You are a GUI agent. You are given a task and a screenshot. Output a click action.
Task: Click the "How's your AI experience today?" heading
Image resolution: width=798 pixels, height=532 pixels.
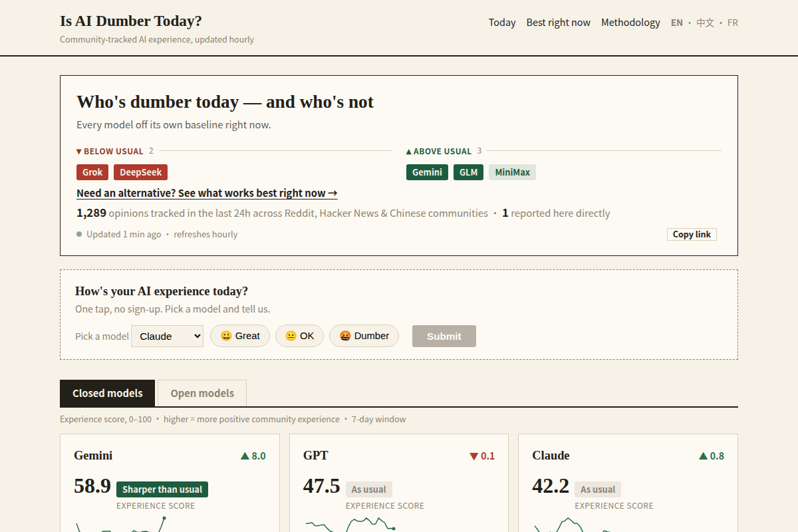click(162, 291)
